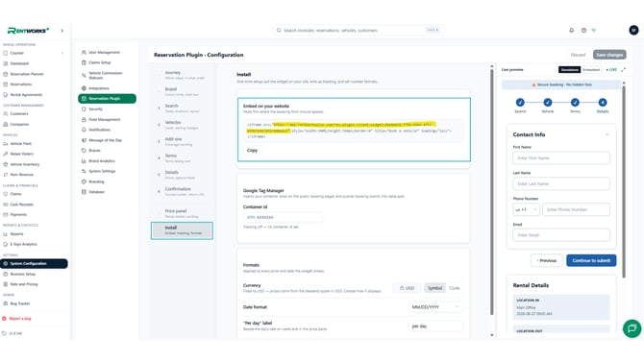Open the Vehicles configuration step
Screen dimensions: 644x361
(182, 125)
